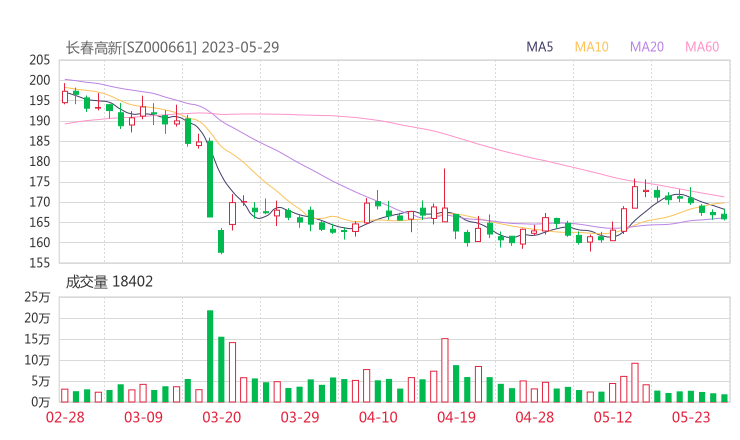Screen dimensions: 740x440
Task: Click the 04-19 date axis label
Action: point(456,417)
